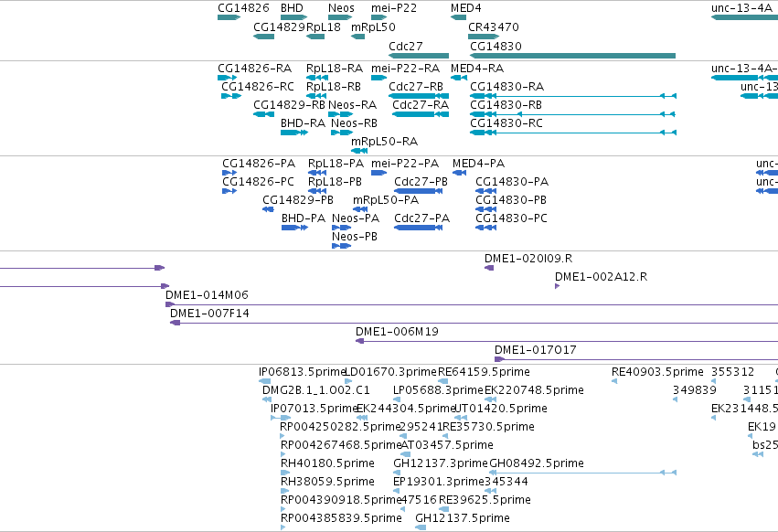Click EST DMG2B.1_1.002.C1
778x532 pixels.
click(x=267, y=400)
